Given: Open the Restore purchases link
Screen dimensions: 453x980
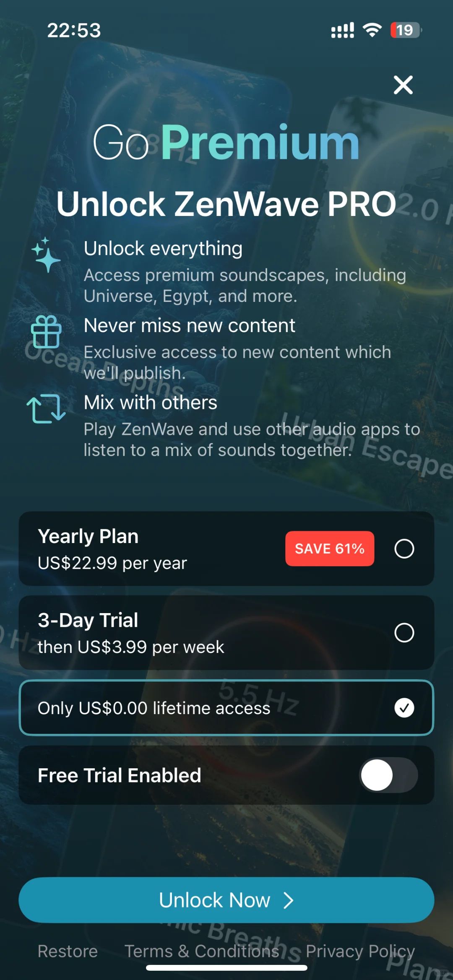Looking at the screenshot, I should pyautogui.click(x=68, y=951).
